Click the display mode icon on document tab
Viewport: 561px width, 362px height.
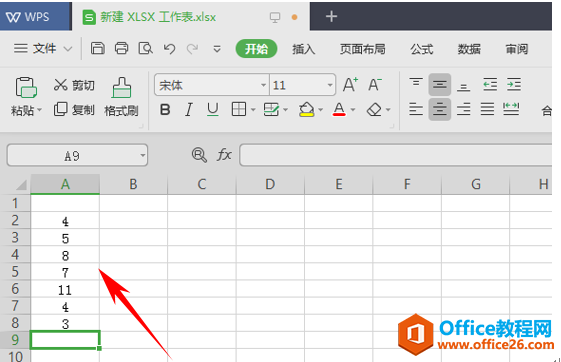[275, 17]
